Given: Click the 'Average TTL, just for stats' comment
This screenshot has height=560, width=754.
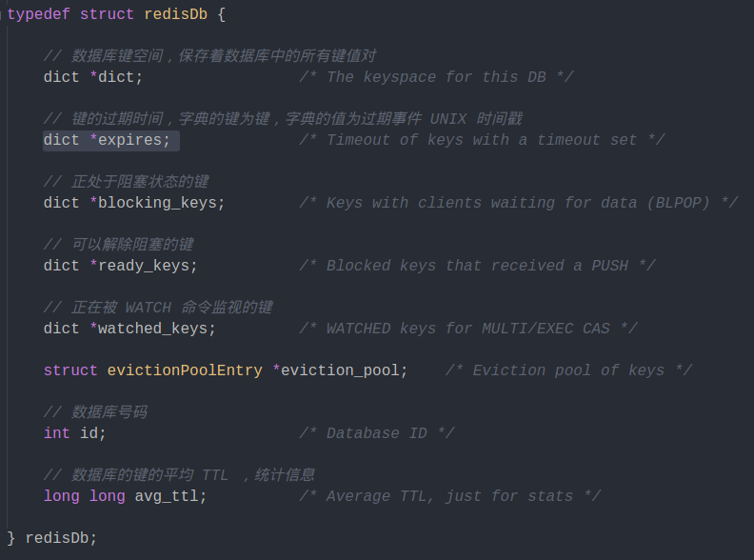Looking at the screenshot, I should click(x=449, y=496).
